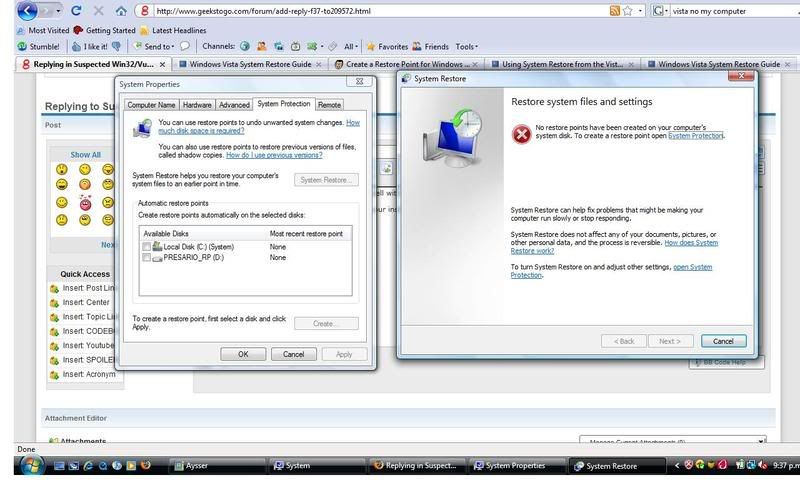
Task: Stop loading with the X icon
Action: (x=98, y=10)
